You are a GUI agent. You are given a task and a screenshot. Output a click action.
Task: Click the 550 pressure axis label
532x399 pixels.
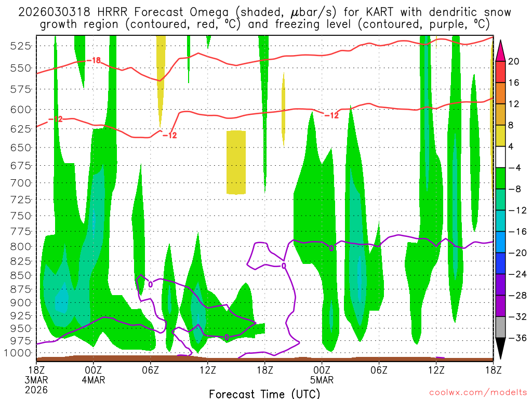click(21, 68)
